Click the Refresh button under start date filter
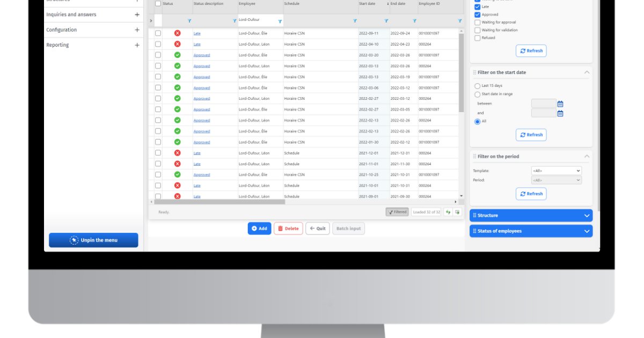 point(531,135)
